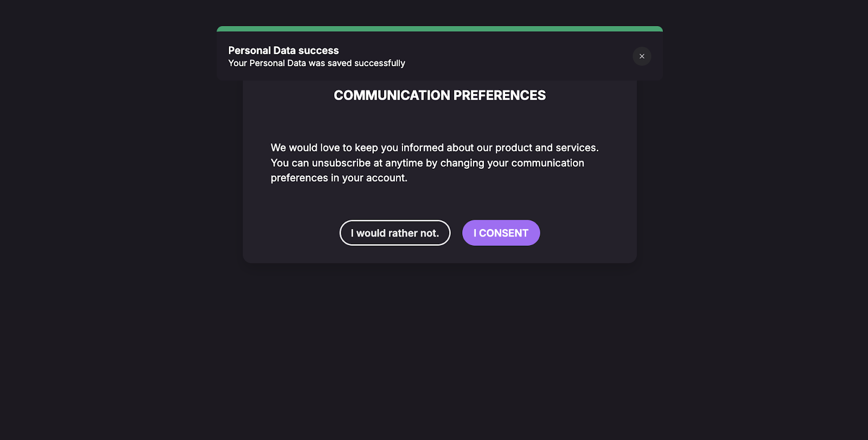
Task: Click the word "successfully" in the toast message
Action: (x=380, y=63)
